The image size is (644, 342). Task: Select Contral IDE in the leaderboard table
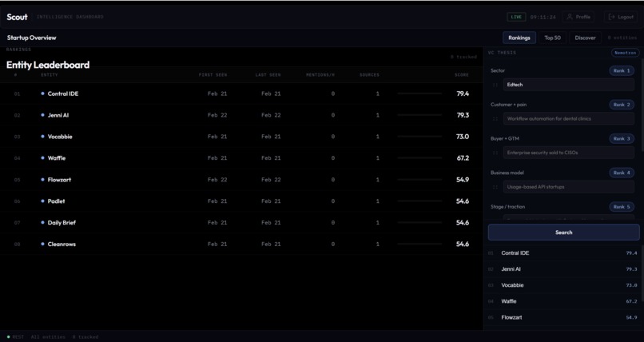point(63,93)
